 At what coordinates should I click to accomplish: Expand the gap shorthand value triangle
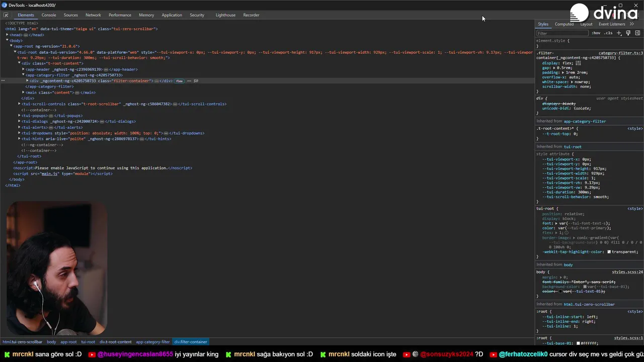point(554,68)
